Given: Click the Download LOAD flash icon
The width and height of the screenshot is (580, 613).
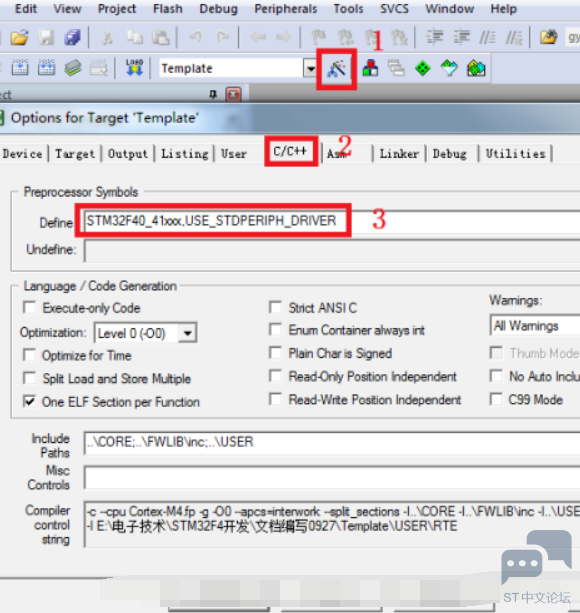Looking at the screenshot, I should 134,68.
